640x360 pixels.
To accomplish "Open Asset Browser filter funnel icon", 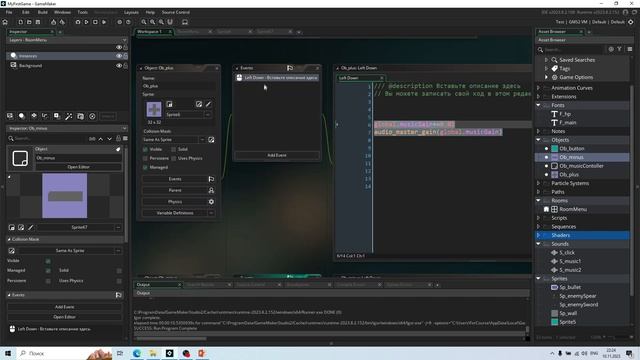I will [x=620, y=49].
